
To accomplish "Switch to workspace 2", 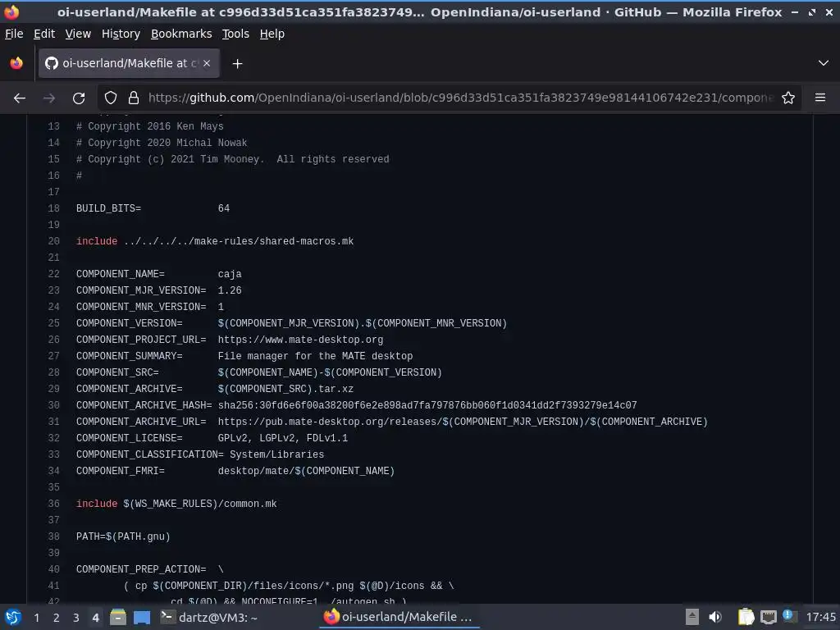I will click(57, 618).
